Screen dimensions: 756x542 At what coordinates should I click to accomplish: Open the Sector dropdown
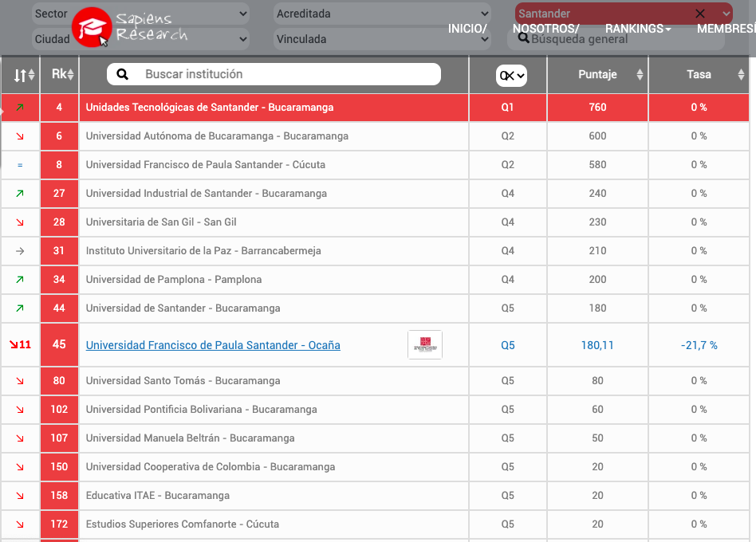pyautogui.click(x=140, y=14)
